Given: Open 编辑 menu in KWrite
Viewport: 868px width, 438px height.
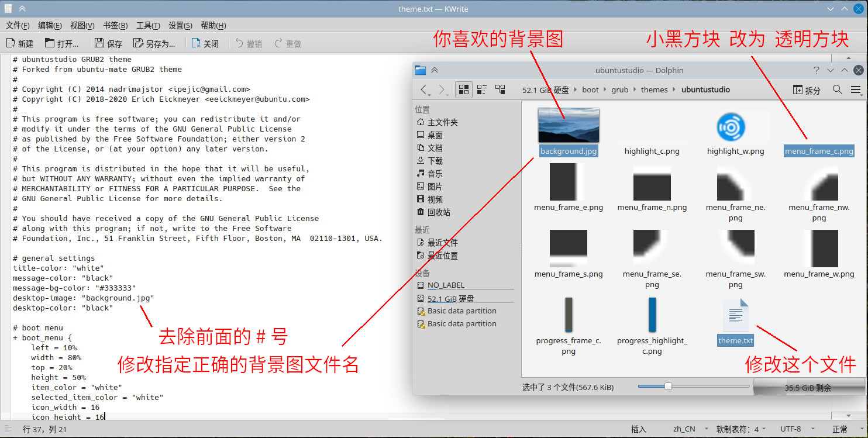Looking at the screenshot, I should [x=50, y=25].
